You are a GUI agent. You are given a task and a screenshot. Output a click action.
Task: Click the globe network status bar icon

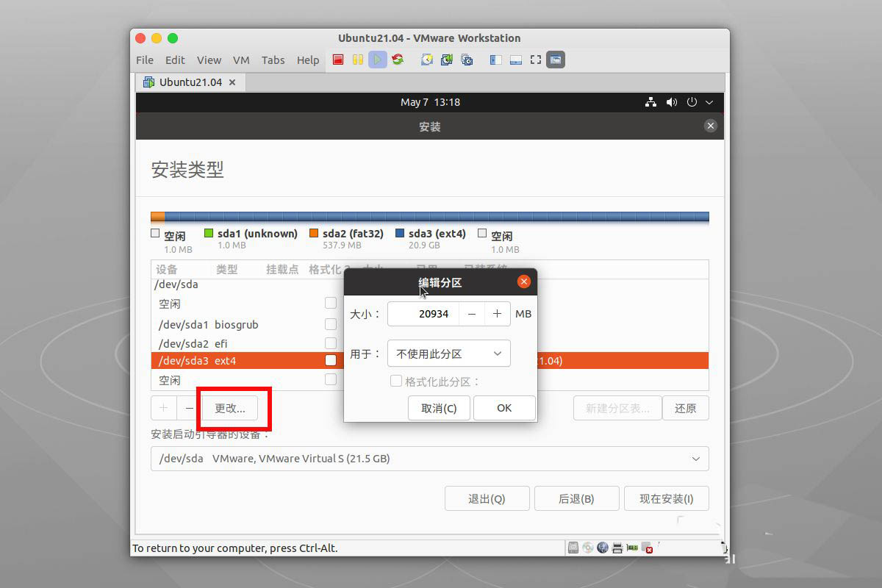coord(603,548)
